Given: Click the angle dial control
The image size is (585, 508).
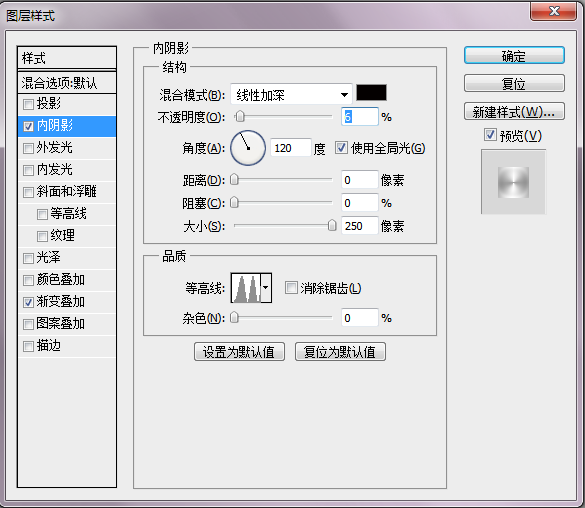Looking at the screenshot, I should point(248,148).
